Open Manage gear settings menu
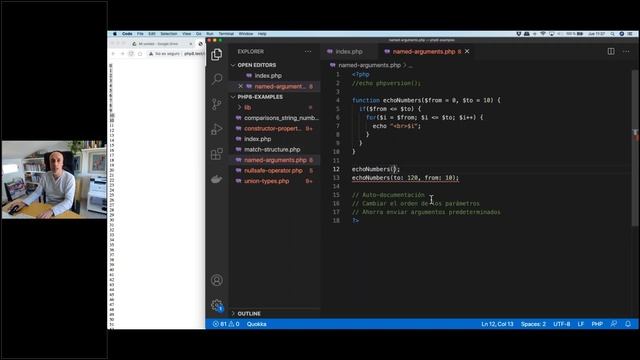The height and width of the screenshot is (360, 640). pos(217,305)
